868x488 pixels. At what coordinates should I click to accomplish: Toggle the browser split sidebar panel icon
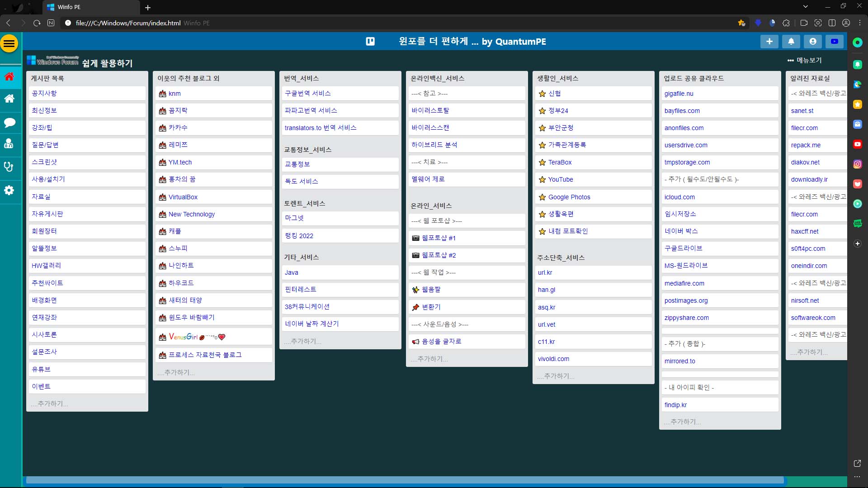click(x=832, y=23)
